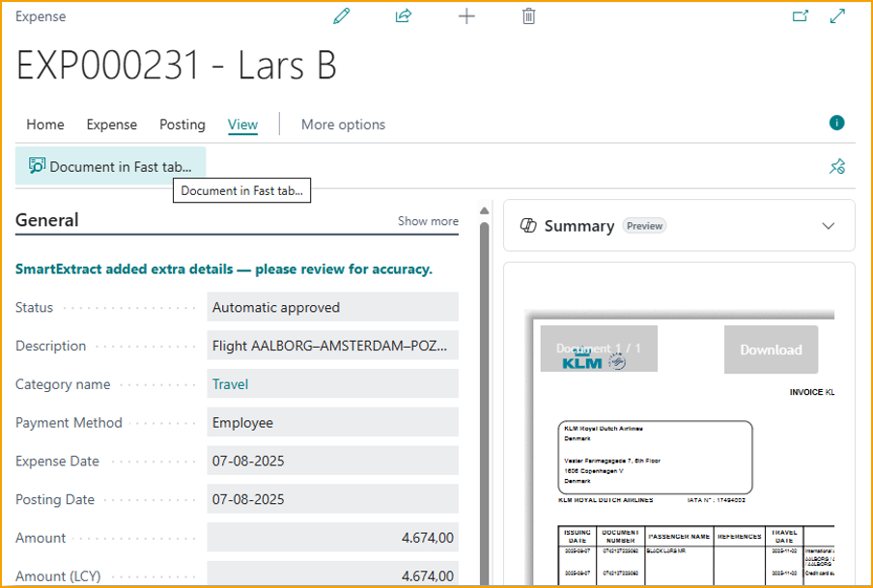
Task: Click the pin icon on action bar
Action: click(837, 166)
